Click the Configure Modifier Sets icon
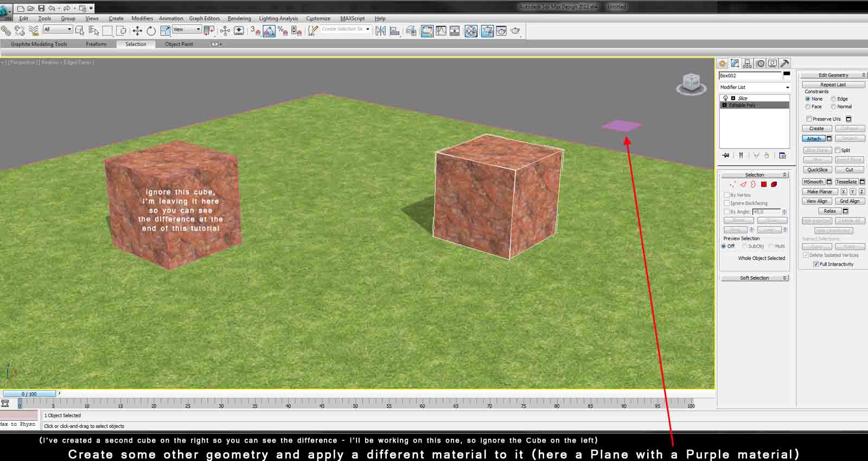Screen dimensions: 868x461 pyautogui.click(x=782, y=156)
